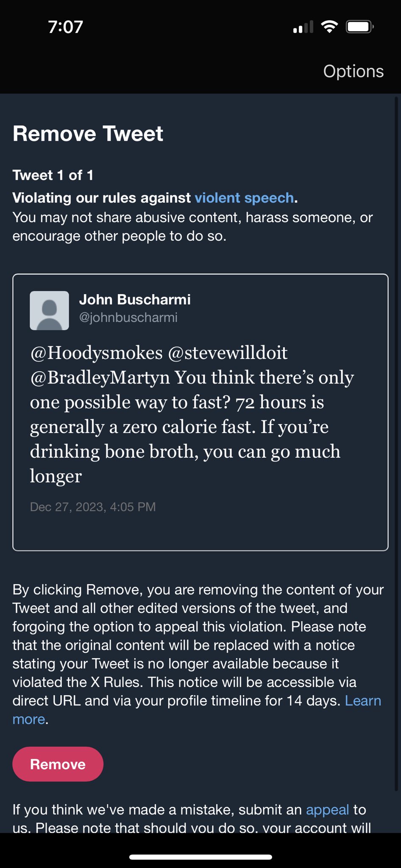Open the Options menu

point(353,71)
